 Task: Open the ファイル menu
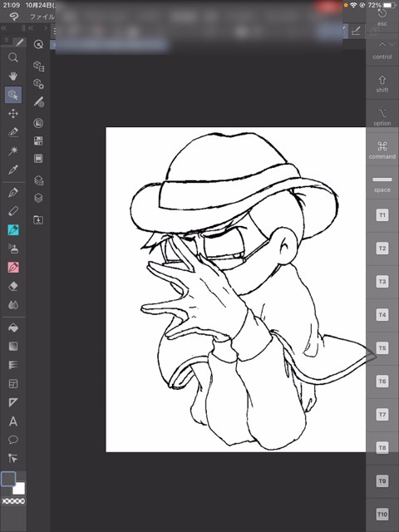click(x=42, y=17)
